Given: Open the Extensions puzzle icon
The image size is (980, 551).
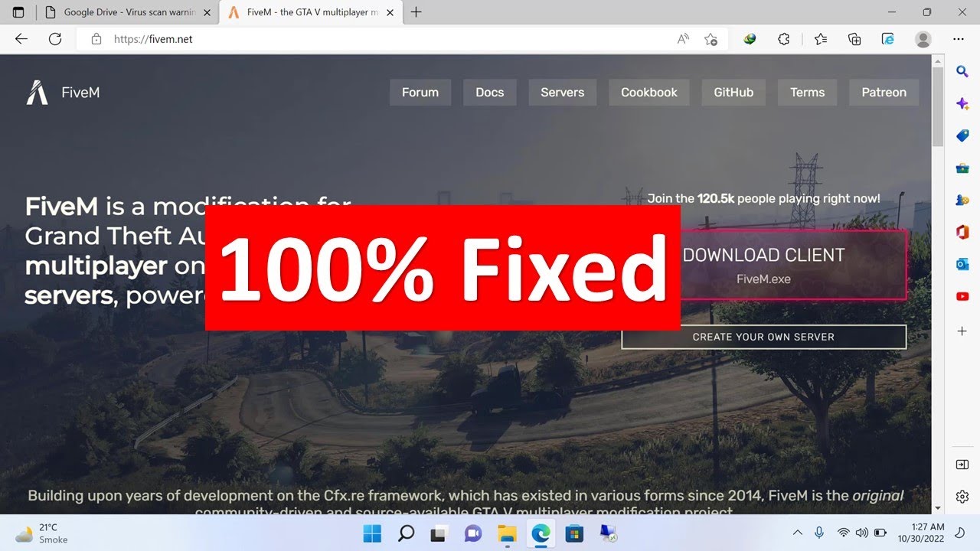Looking at the screenshot, I should pos(784,39).
